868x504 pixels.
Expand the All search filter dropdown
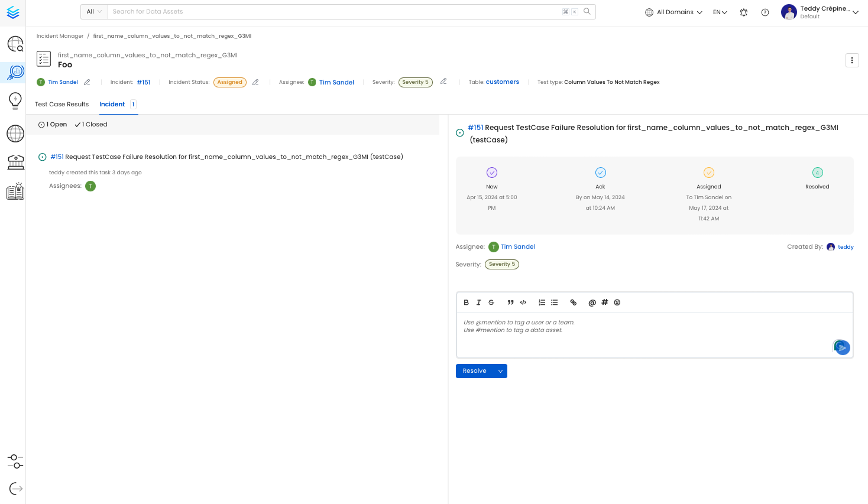tap(93, 11)
